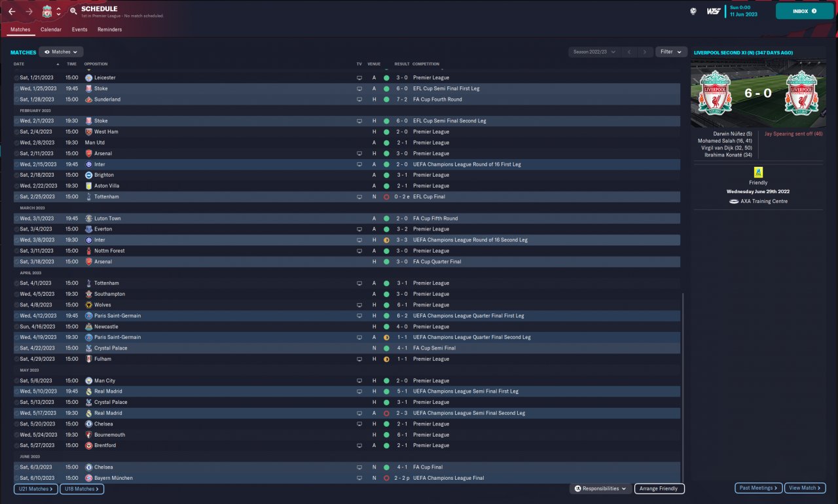The image size is (838, 504).
Task: Open Past Meetings
Action: tap(759, 488)
